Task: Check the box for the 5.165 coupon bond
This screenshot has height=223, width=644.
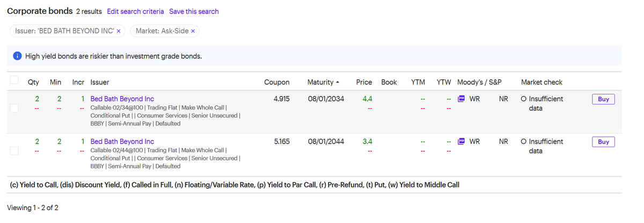Action: tap(14, 151)
